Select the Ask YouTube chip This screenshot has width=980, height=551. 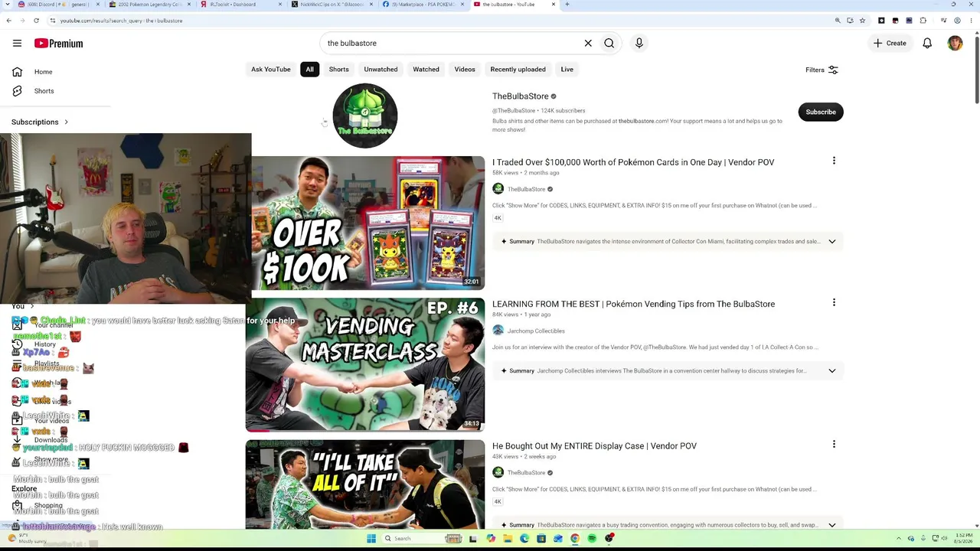[x=271, y=70]
